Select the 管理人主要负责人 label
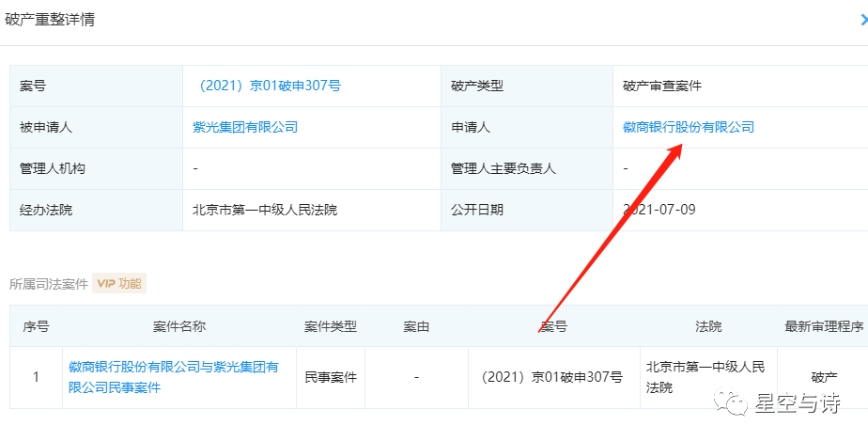Viewport: 868px width, 441px height. click(x=504, y=168)
